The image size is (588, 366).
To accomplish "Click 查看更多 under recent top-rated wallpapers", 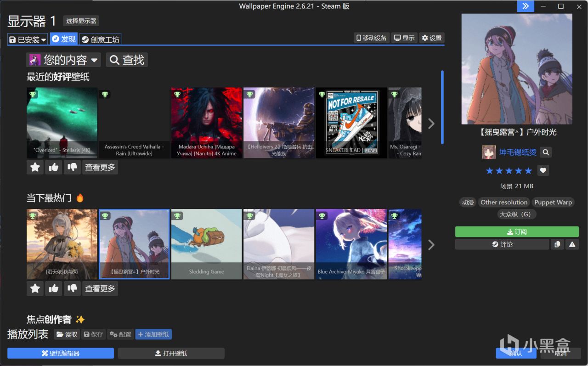I will pos(100,167).
